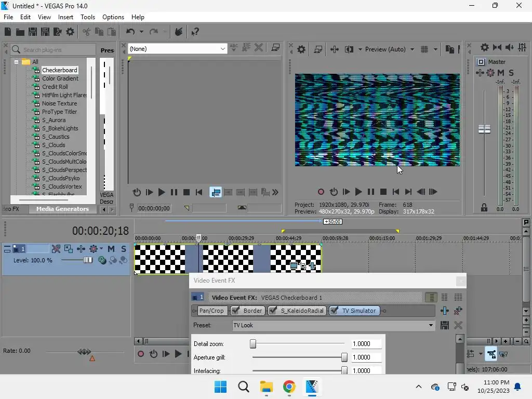Open the Insert menu
The height and width of the screenshot is (399, 532).
(65, 17)
